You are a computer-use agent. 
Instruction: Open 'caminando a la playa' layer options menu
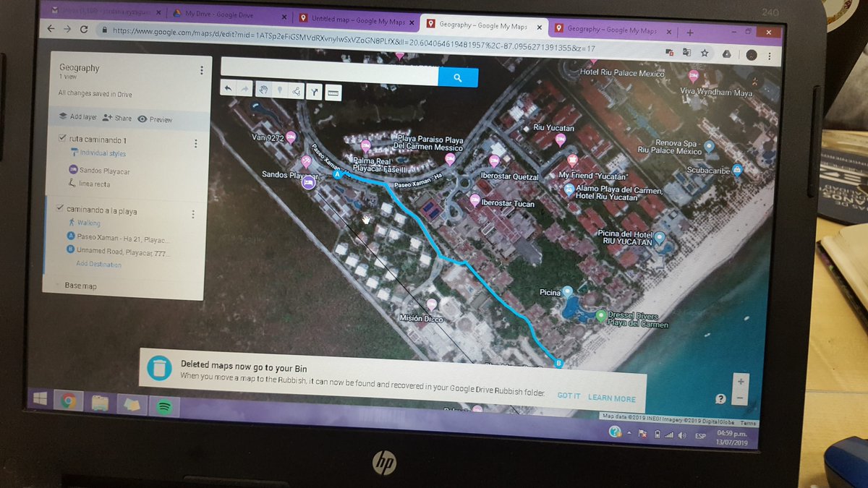point(193,215)
